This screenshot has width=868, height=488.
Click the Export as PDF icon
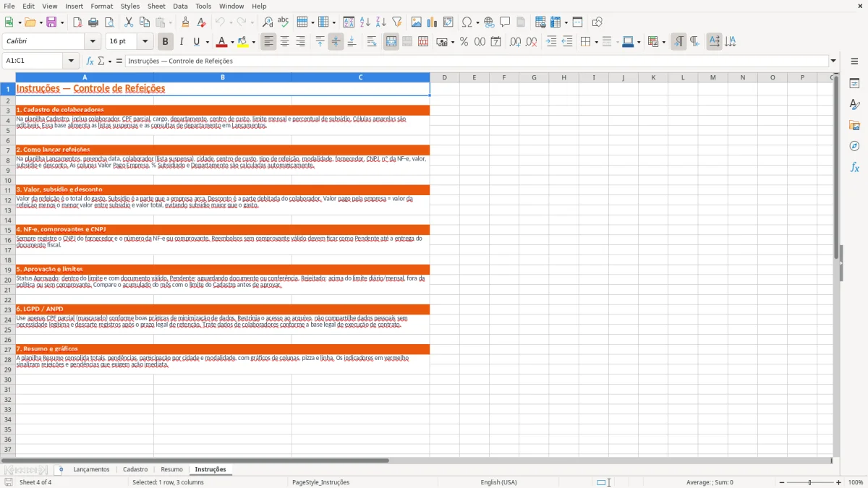click(77, 22)
